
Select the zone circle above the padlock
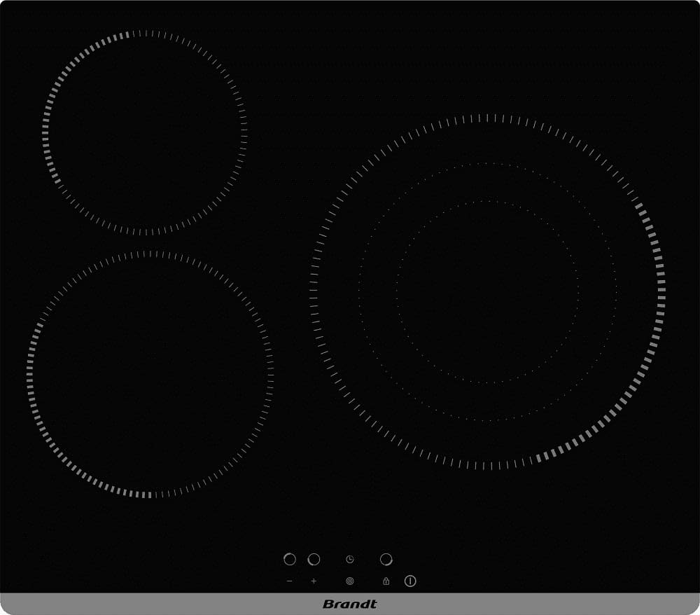tap(386, 559)
